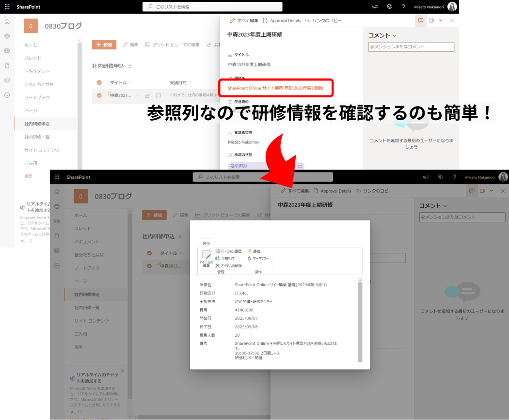Expand the chevron beside the form icon in the upper panel
The width and height of the screenshot is (509, 420).
pyautogui.click(x=441, y=20)
